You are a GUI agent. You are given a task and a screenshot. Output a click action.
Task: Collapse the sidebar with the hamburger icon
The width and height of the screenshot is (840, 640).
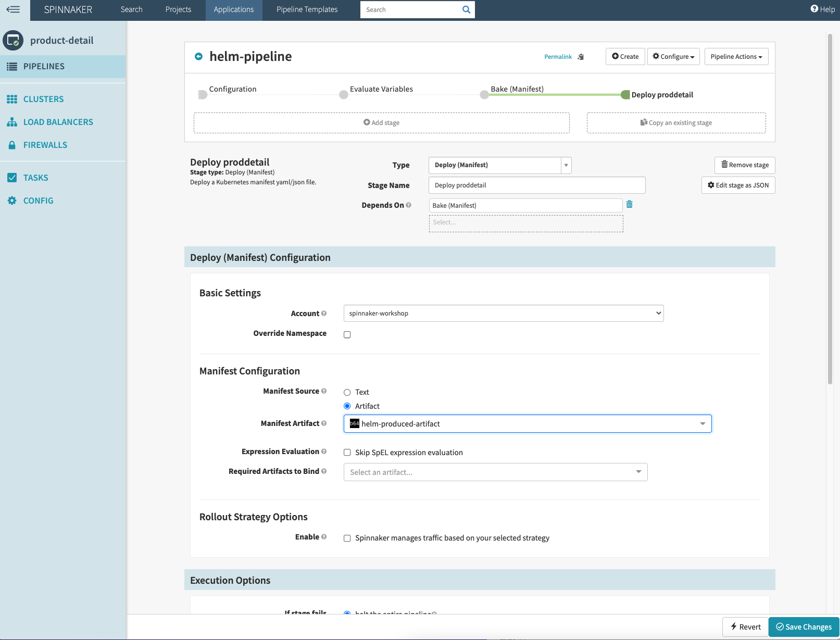(13, 9)
